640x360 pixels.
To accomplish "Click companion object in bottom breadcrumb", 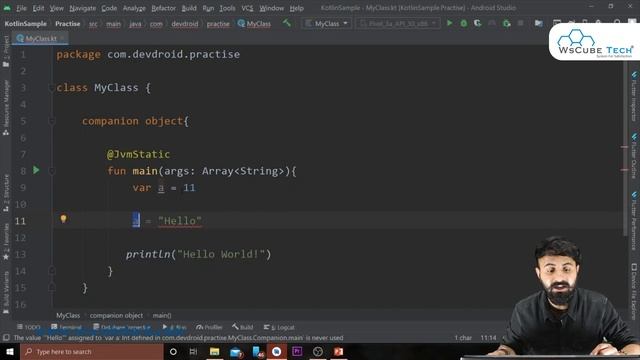I will [x=116, y=315].
